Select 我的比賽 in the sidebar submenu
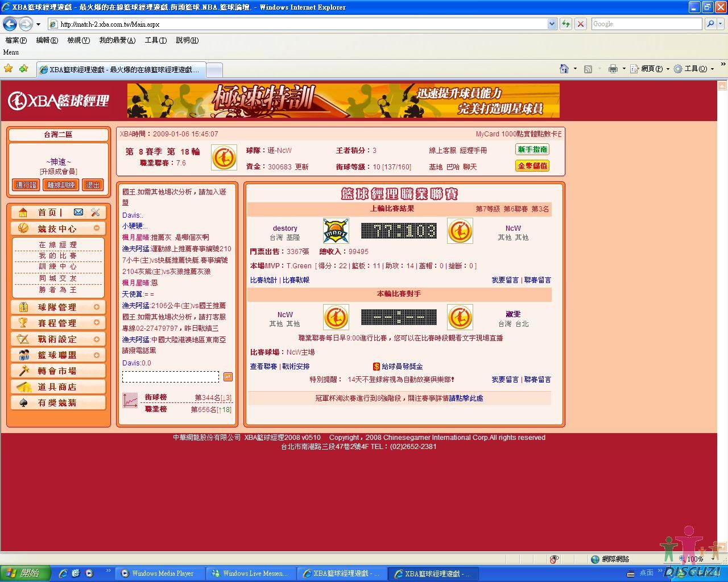Screen dimensions: 728x582 click(57, 256)
